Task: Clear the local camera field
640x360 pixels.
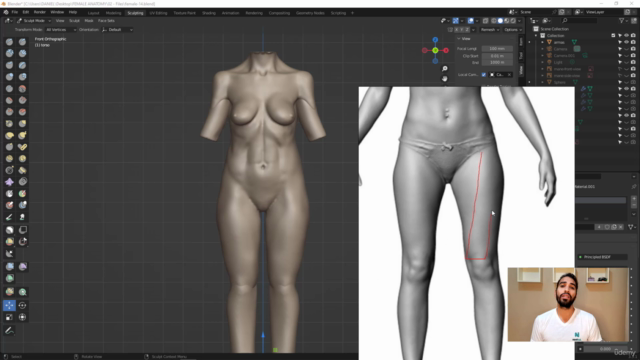Action: click(509, 75)
